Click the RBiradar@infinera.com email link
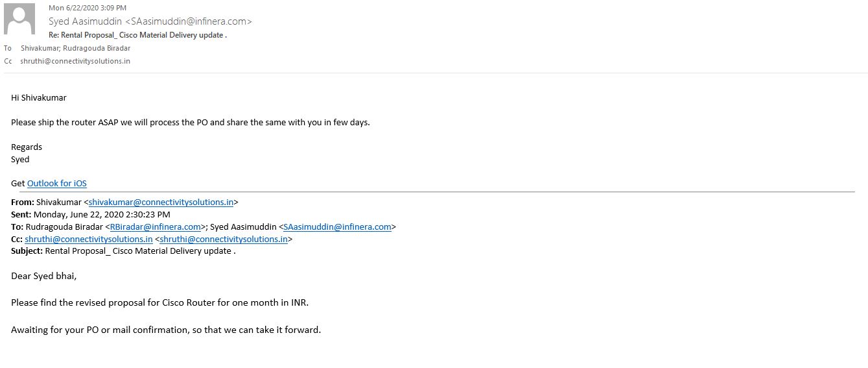Image resolution: width=868 pixels, height=368 pixels. click(x=156, y=227)
